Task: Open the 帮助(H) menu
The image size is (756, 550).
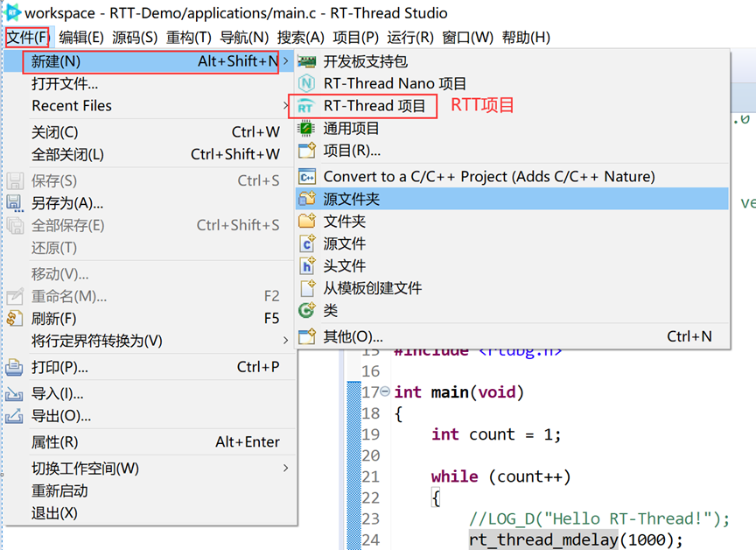Action: pyautogui.click(x=526, y=37)
